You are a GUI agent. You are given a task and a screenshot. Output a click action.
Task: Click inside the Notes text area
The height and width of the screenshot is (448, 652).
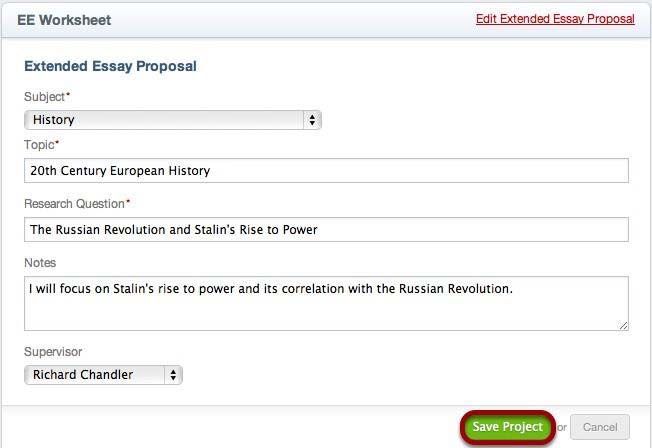click(x=326, y=304)
